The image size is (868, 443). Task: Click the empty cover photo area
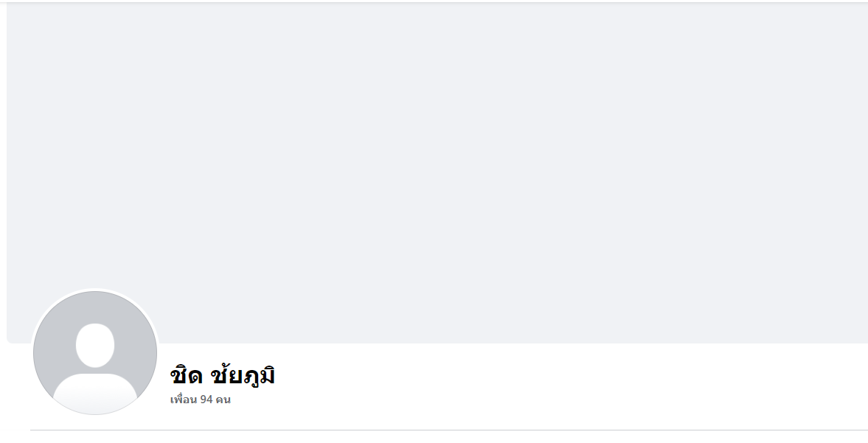tap(437, 172)
